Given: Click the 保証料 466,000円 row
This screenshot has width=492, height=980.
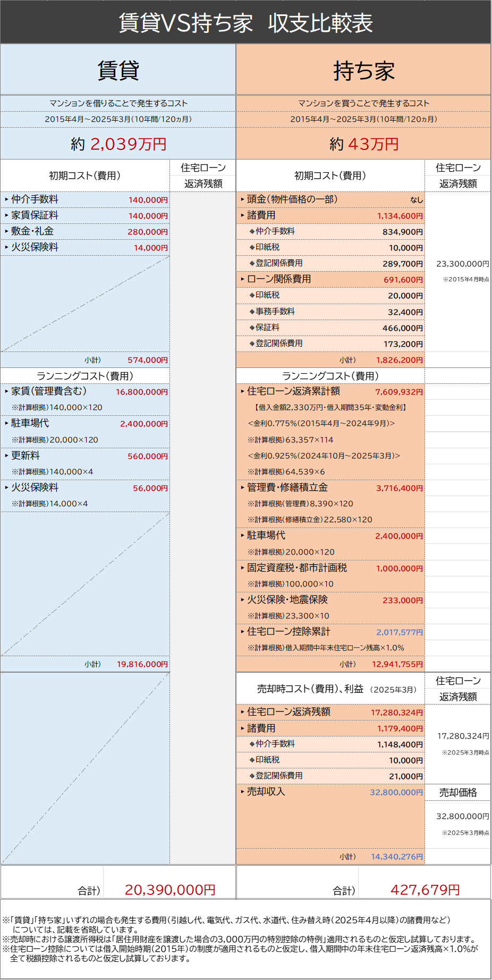Looking at the screenshot, I should point(330,328).
